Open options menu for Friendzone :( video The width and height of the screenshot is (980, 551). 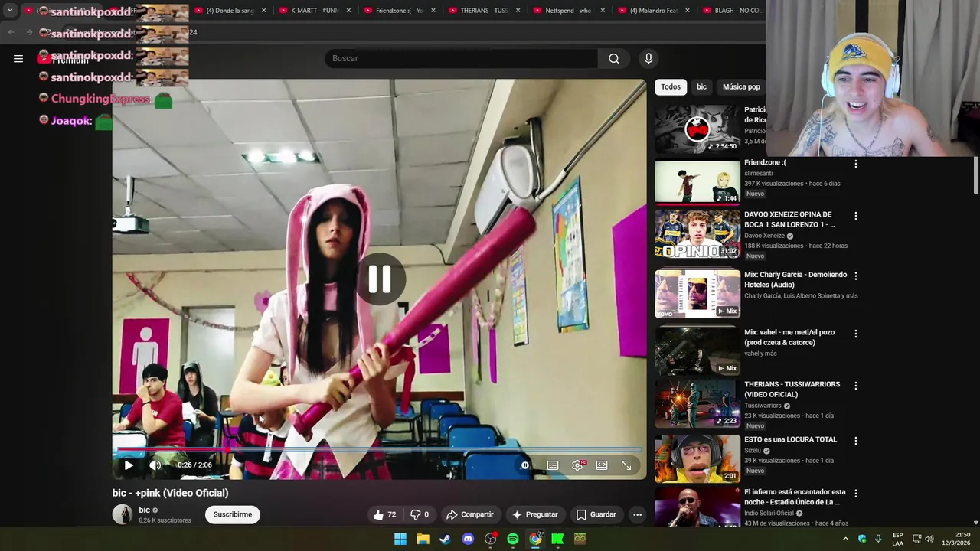click(x=856, y=164)
